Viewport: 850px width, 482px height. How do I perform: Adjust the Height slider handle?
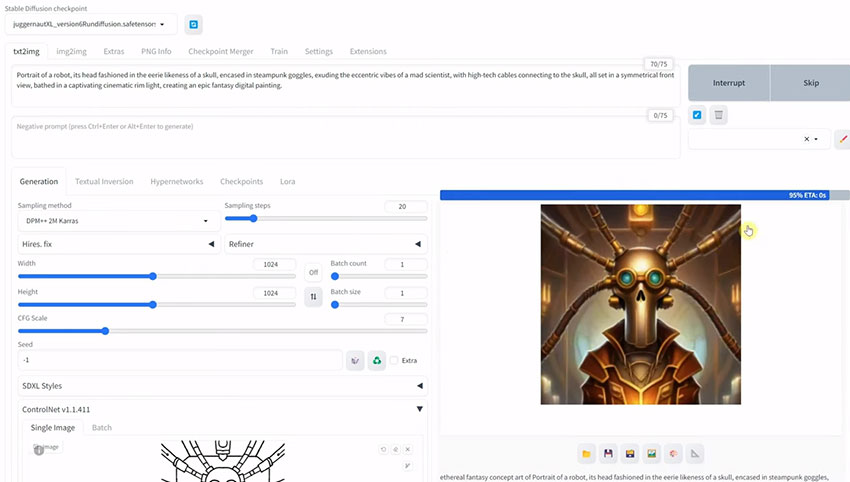[x=153, y=305]
